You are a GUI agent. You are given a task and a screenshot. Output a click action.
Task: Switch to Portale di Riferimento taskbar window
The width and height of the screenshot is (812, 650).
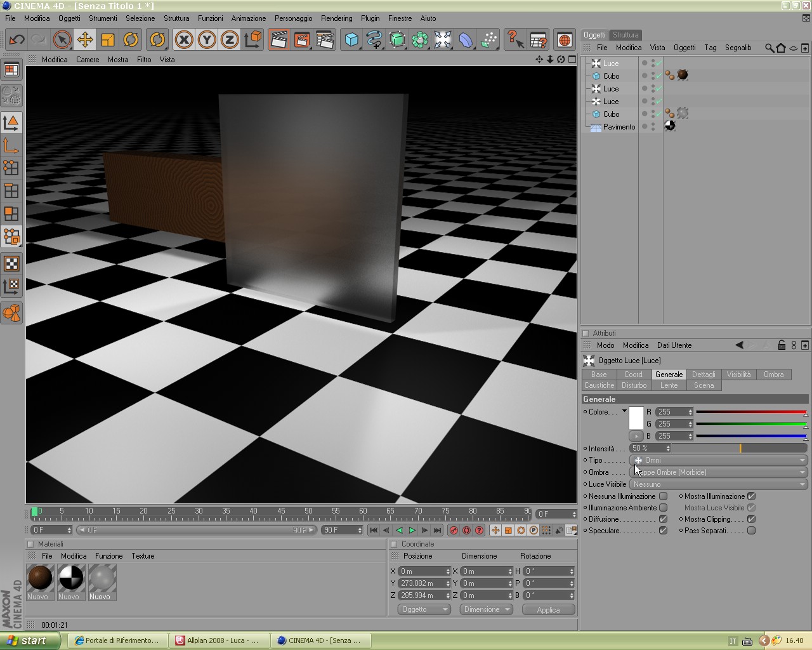[119, 640]
